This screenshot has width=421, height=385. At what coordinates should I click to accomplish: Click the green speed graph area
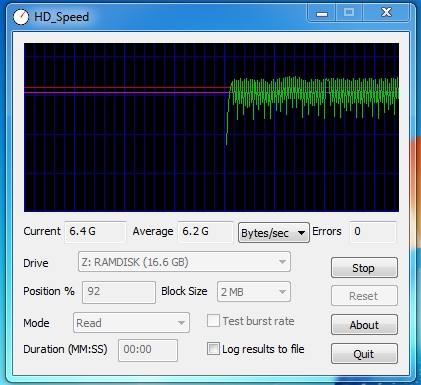(x=211, y=127)
